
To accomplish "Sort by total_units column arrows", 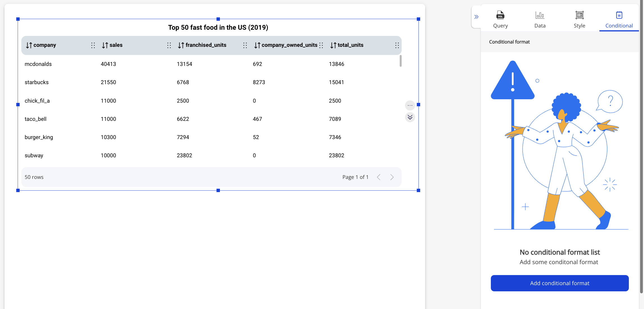I will pos(333,45).
